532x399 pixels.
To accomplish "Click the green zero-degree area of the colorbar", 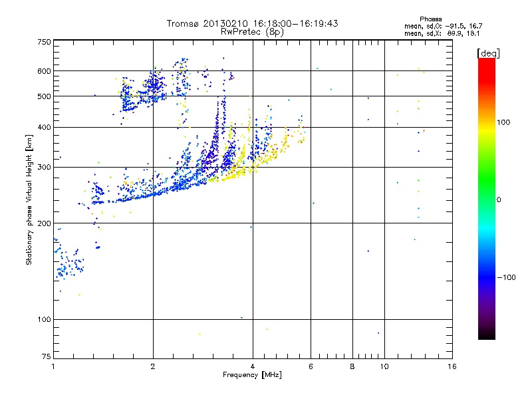I will pos(487,199).
